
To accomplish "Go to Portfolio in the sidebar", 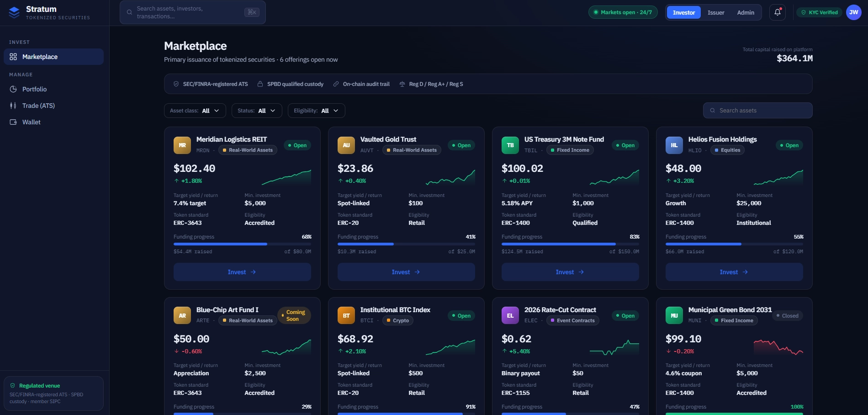I will coord(53,89).
